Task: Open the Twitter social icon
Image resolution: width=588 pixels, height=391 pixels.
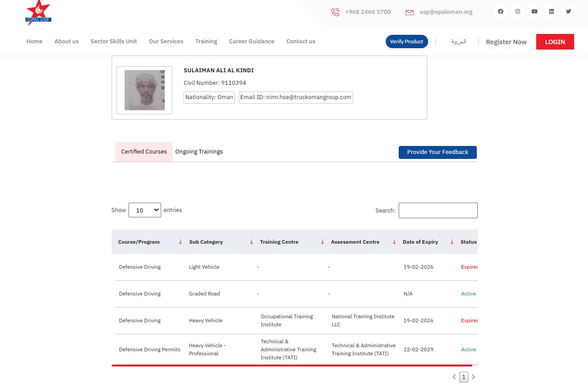Action: pyautogui.click(x=568, y=12)
